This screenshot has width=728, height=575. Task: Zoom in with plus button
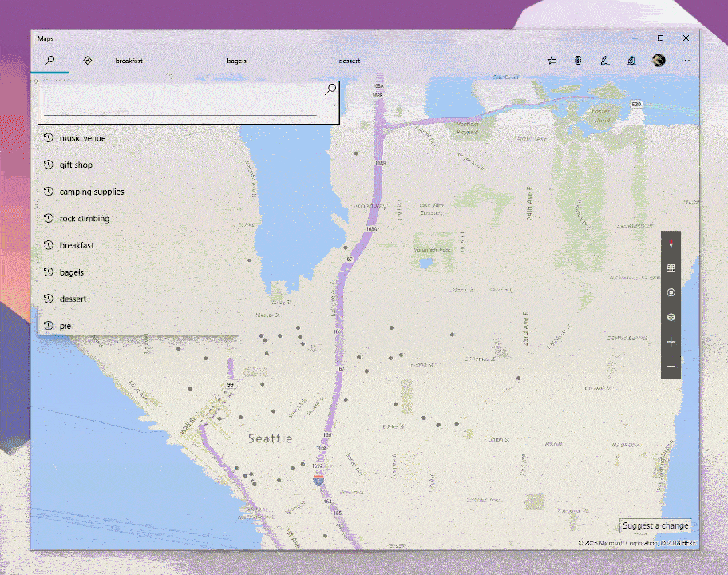[671, 343]
